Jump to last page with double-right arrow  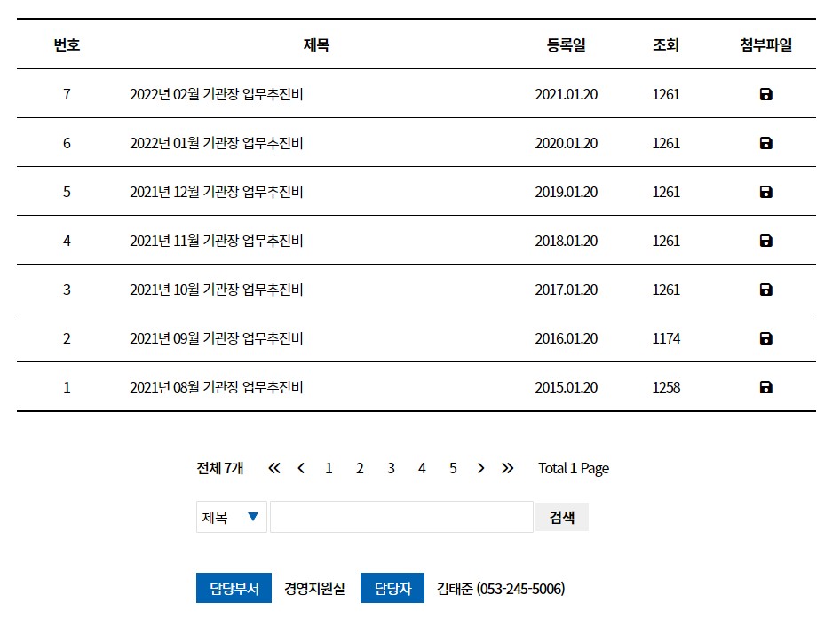point(507,468)
